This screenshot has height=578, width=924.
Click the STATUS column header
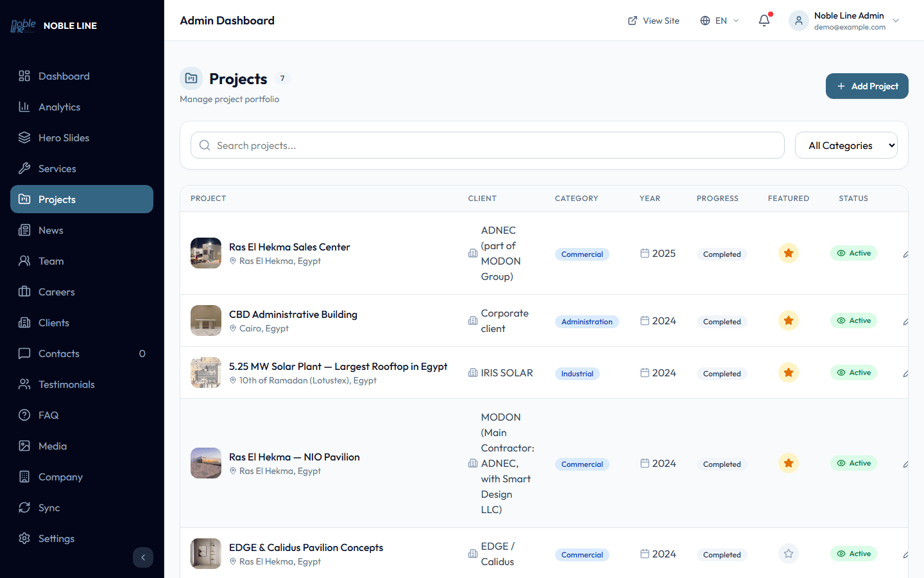[x=853, y=198]
